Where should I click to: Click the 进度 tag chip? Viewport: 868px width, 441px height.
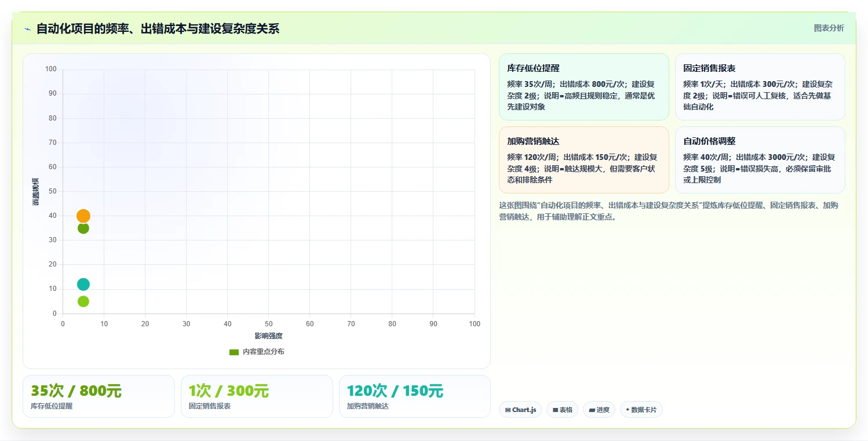click(x=599, y=410)
